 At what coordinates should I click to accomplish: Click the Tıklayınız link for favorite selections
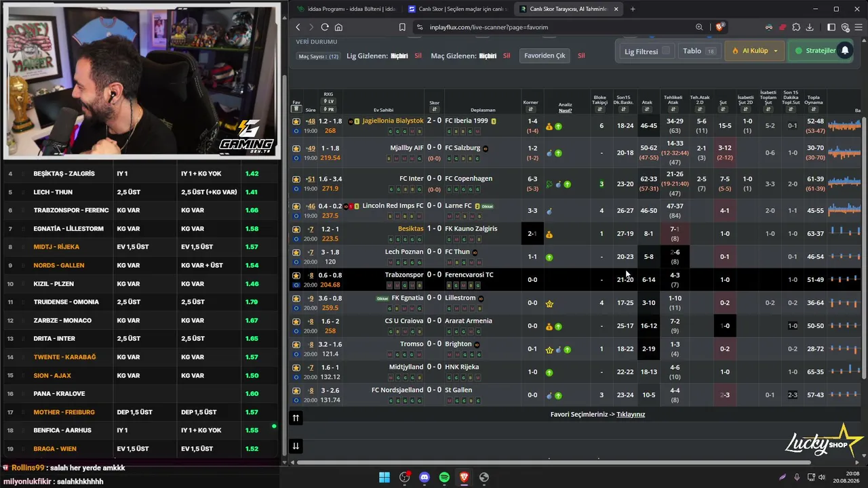pyautogui.click(x=631, y=414)
